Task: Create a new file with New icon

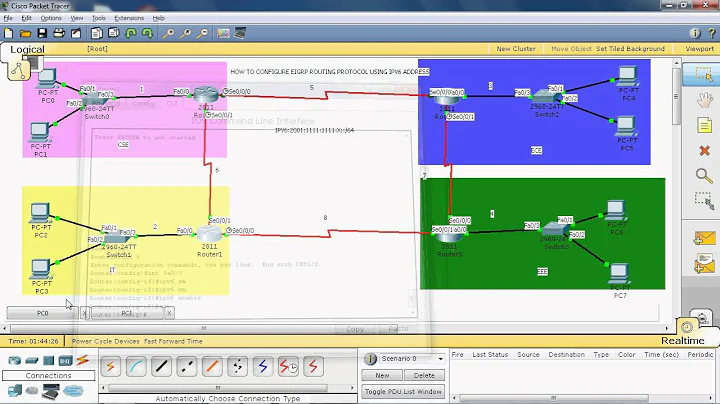Action: [x=8, y=33]
